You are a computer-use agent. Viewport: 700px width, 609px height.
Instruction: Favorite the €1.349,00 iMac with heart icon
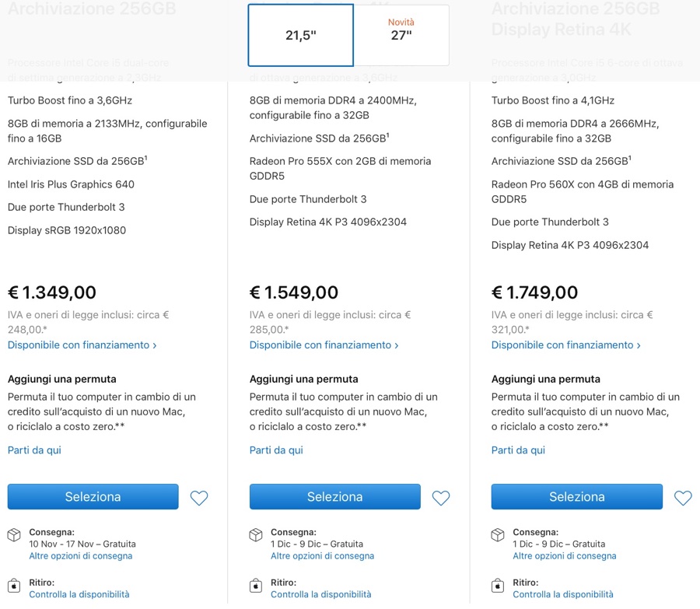(x=199, y=498)
